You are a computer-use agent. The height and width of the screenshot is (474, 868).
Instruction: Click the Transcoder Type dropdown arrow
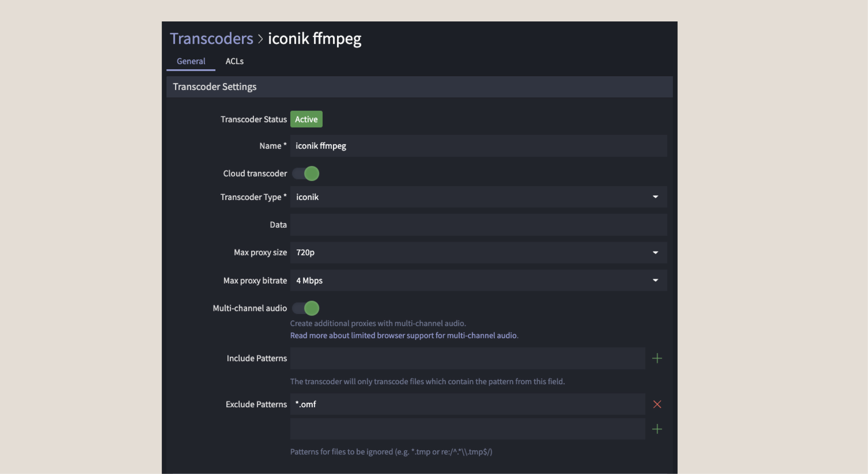point(655,197)
